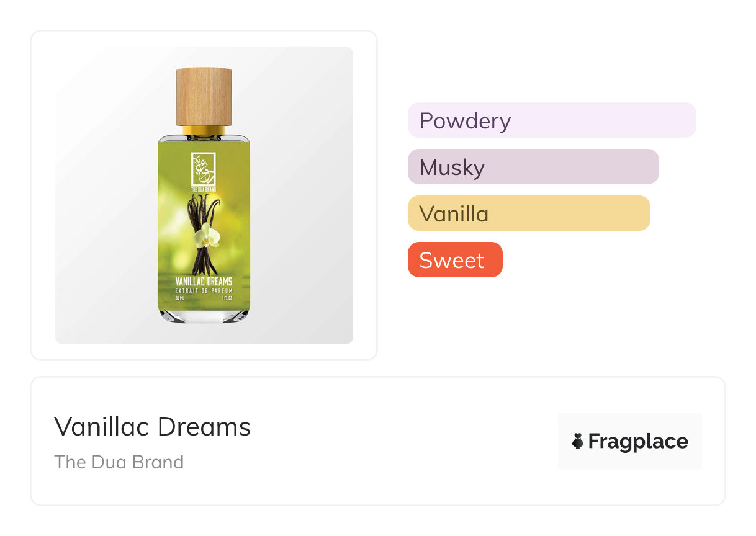Select the Powdery accord bar
The height and width of the screenshot is (536, 756).
pyautogui.click(x=551, y=120)
